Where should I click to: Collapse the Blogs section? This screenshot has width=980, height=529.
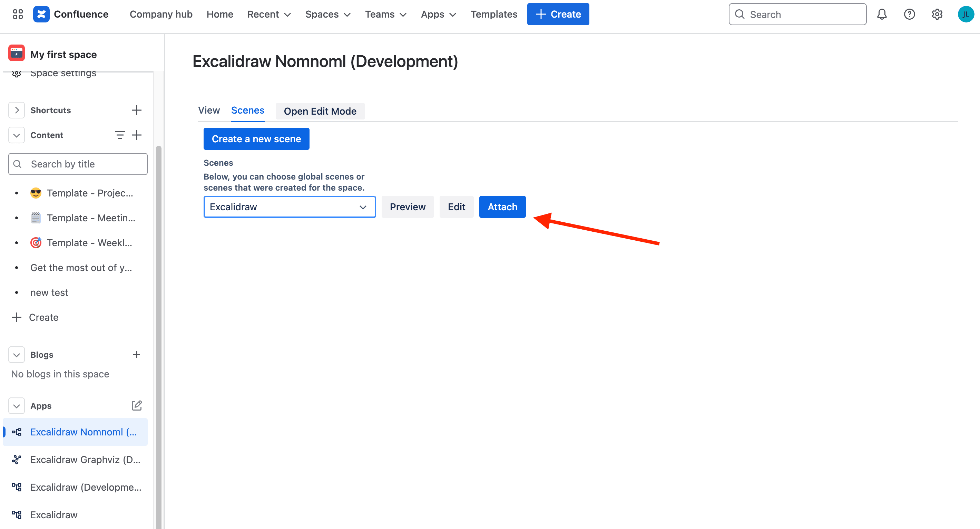pyautogui.click(x=17, y=354)
